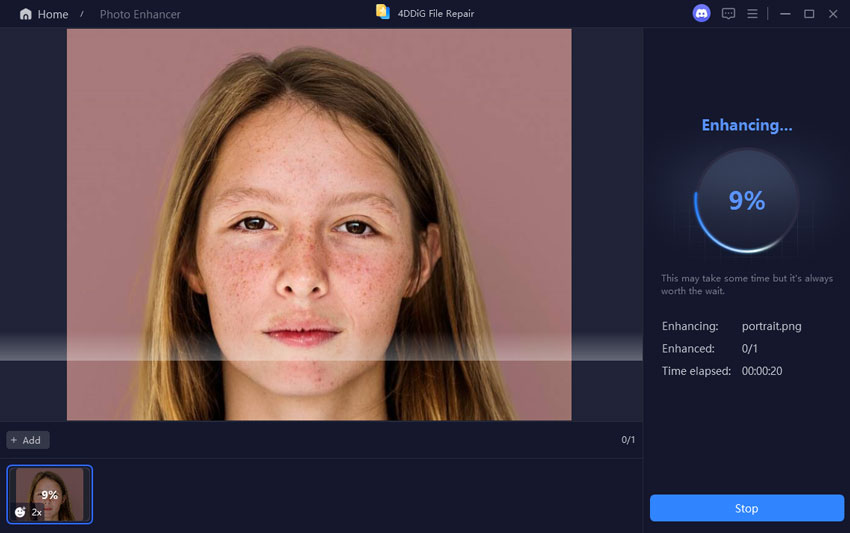
Task: Open the feedback chat icon
Action: (728, 14)
